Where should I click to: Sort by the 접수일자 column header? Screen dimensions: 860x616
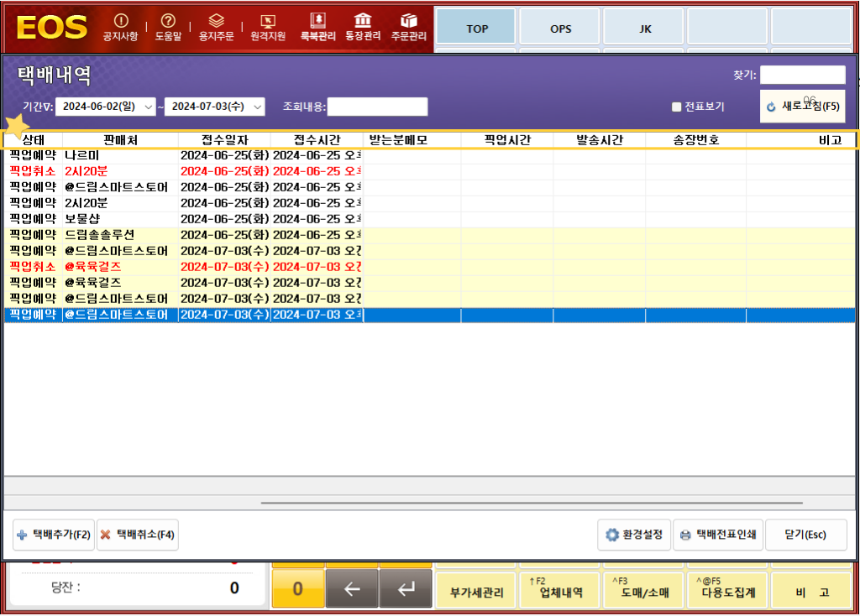point(224,140)
